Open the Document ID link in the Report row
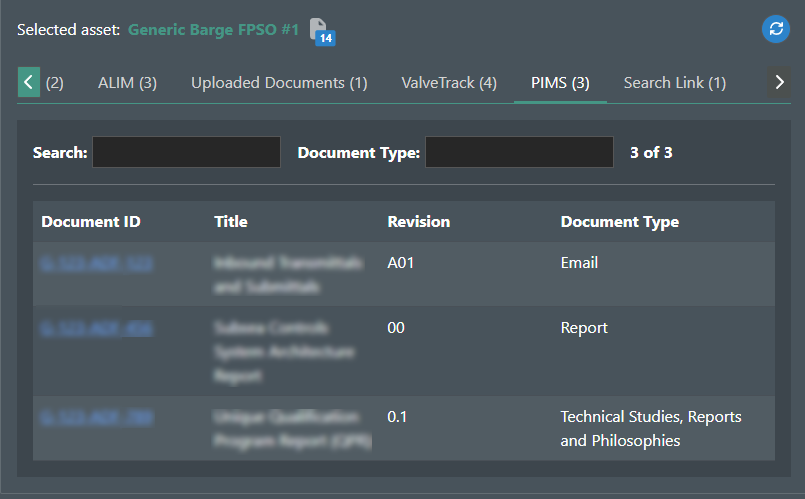Image resolution: width=805 pixels, height=499 pixels. coord(96,328)
